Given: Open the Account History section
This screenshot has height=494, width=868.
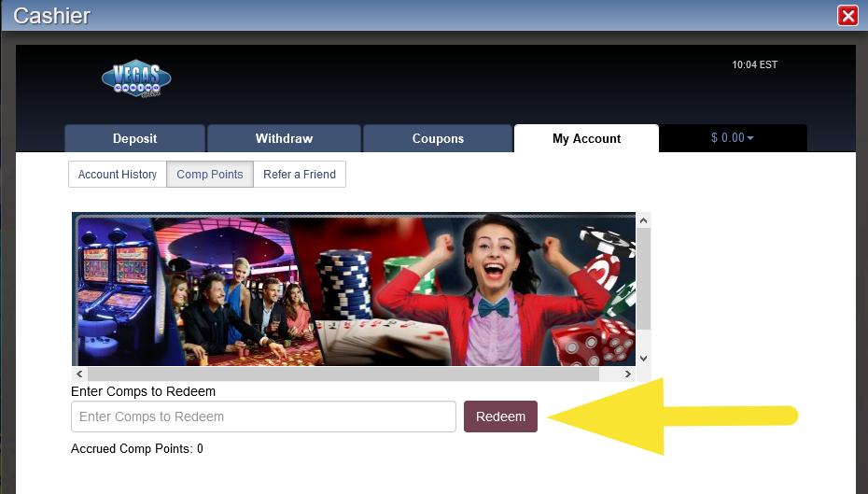Looking at the screenshot, I should point(118,175).
